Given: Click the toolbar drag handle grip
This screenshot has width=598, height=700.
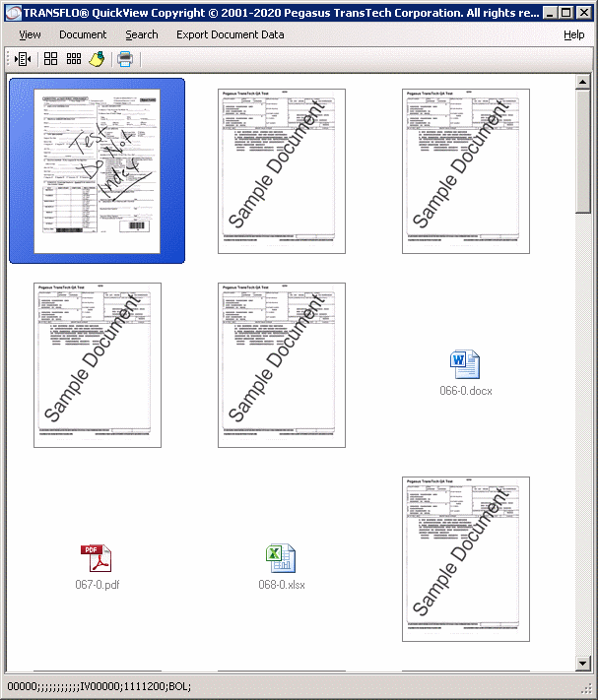Looking at the screenshot, I should (x=8, y=59).
